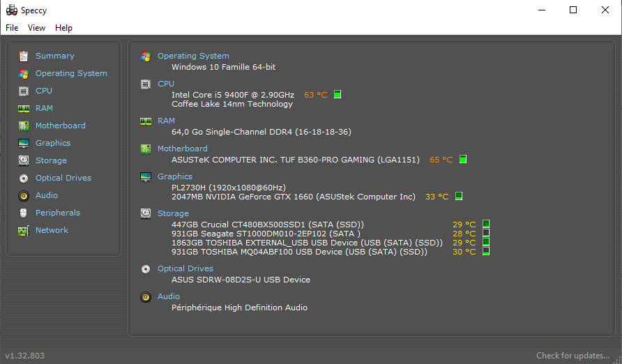Click the Graphics monitor icon in sidebar
Screen dimensions: 622x364
pyautogui.click(x=24, y=144)
